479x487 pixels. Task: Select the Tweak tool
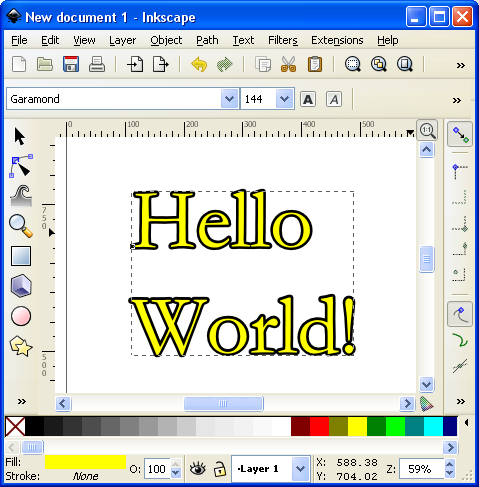point(21,196)
